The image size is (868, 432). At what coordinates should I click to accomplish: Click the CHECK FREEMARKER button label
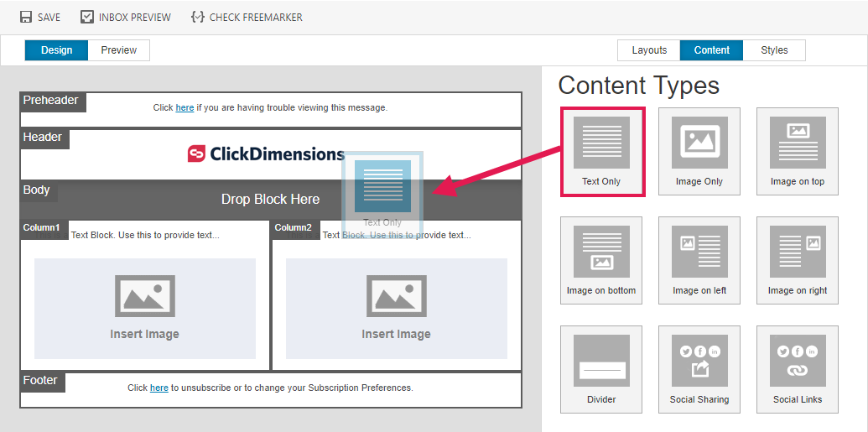257,17
